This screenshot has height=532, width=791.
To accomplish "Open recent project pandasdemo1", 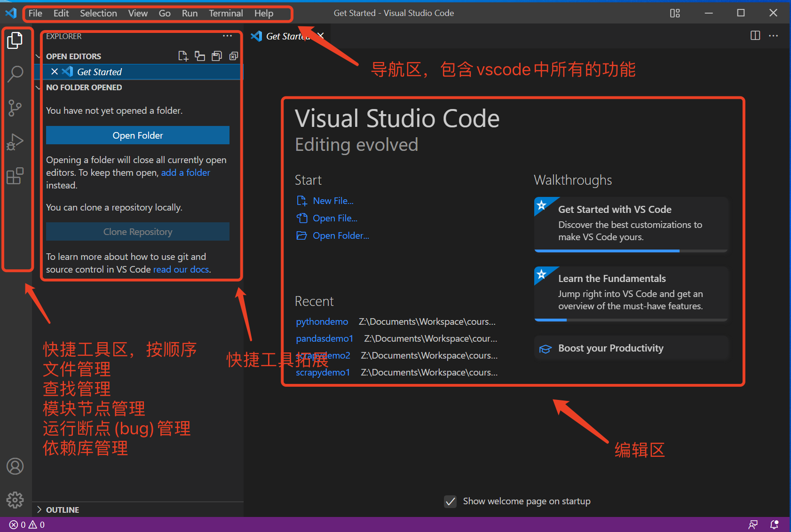I will (x=324, y=338).
